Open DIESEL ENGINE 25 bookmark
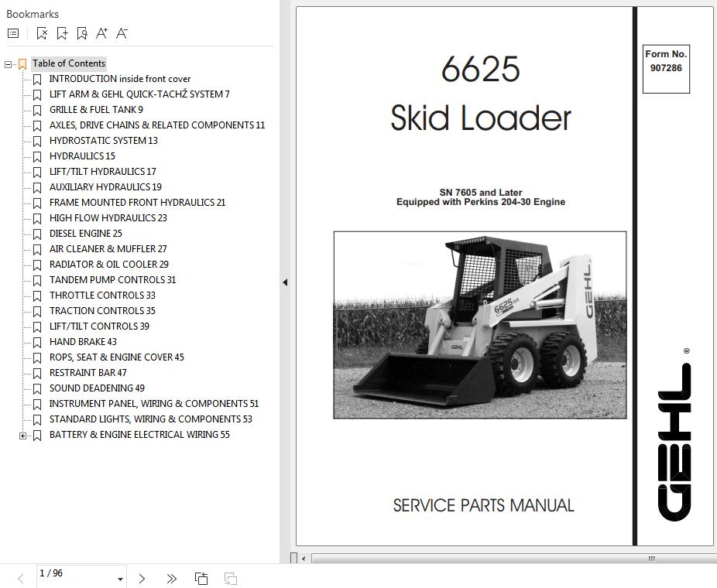Screen dimensions: 717x588 point(85,234)
